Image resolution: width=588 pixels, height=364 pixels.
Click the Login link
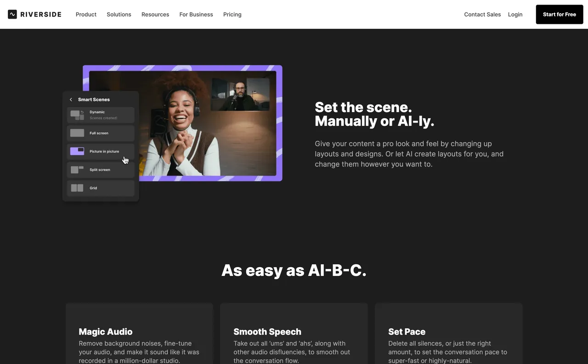click(515, 15)
